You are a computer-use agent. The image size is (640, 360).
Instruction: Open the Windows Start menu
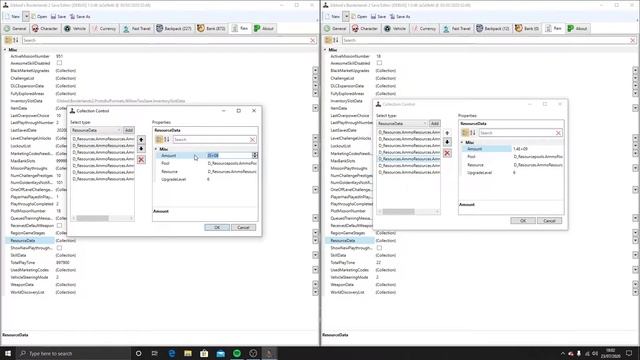click(x=8, y=353)
